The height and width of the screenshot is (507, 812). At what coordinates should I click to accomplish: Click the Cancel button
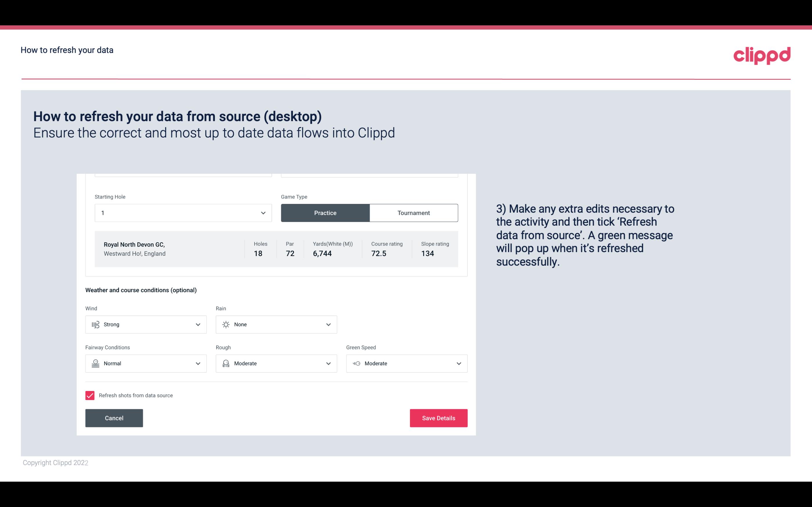[114, 418]
